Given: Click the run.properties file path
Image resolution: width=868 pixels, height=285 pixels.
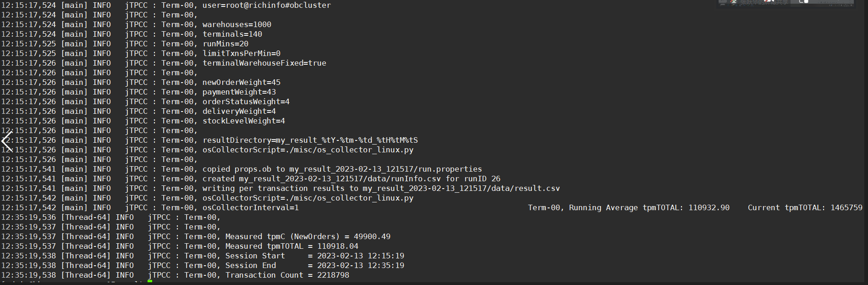Looking at the screenshot, I should coord(385,169).
